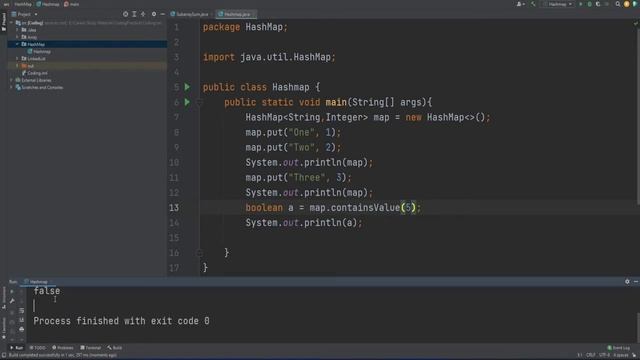
Task: Select the LinkedList package in tree
Action: (87, 59)
